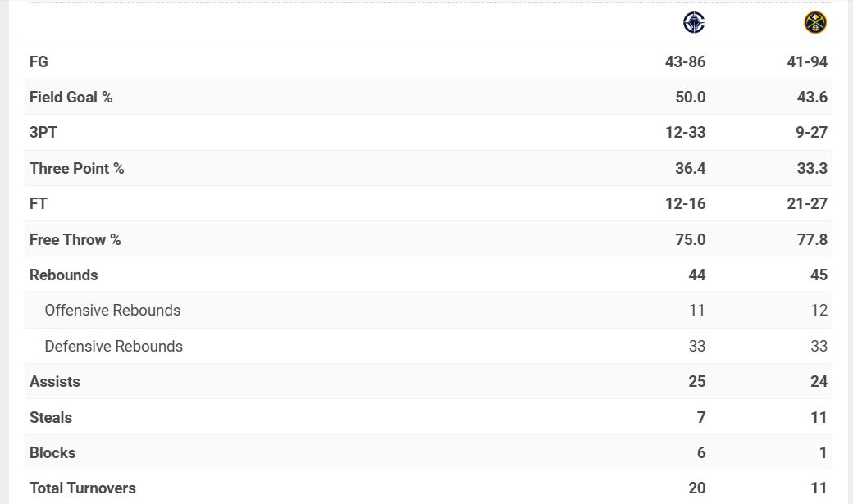The height and width of the screenshot is (504, 853).
Task: Select the Blocks row label
Action: (x=52, y=452)
